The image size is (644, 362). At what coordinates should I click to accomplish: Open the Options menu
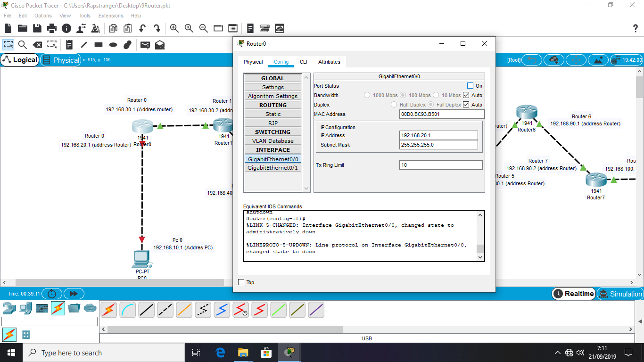pos(43,16)
